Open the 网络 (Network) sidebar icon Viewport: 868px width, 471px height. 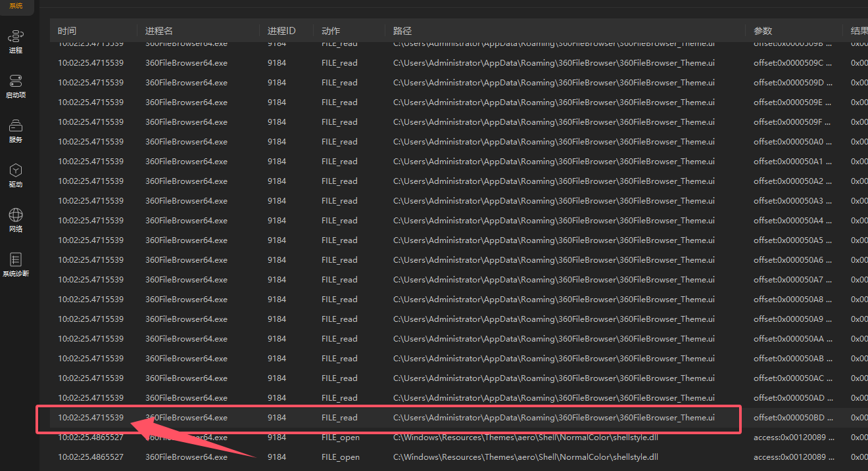16,219
